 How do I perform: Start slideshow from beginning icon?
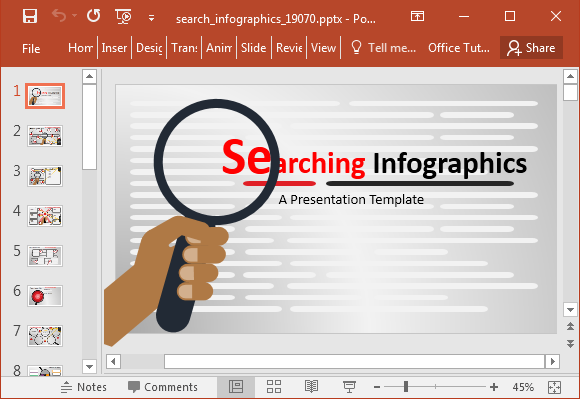click(x=123, y=17)
